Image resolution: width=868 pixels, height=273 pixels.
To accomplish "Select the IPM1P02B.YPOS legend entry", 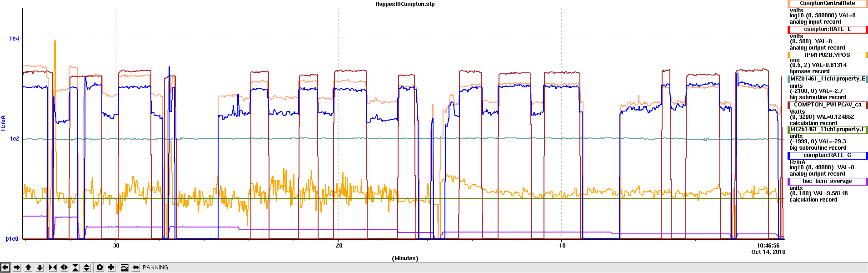I will [828, 56].
